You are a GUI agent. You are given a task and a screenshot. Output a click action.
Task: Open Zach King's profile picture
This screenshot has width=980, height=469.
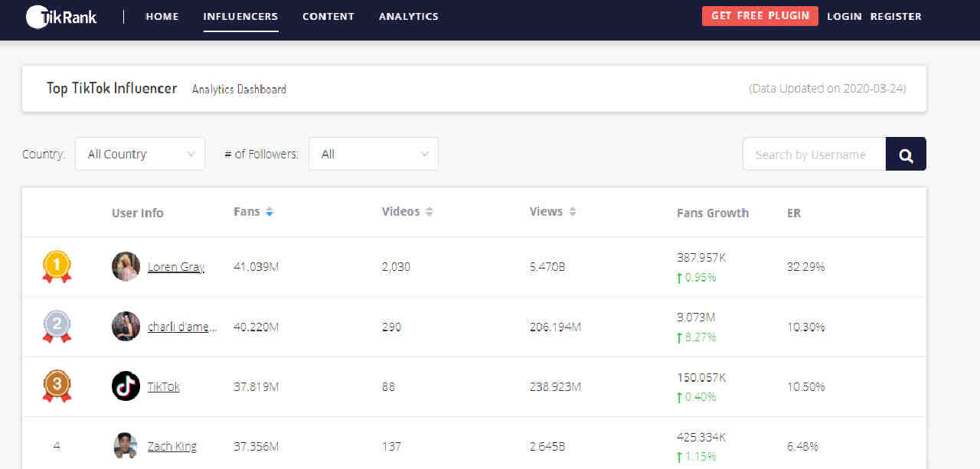(x=126, y=446)
